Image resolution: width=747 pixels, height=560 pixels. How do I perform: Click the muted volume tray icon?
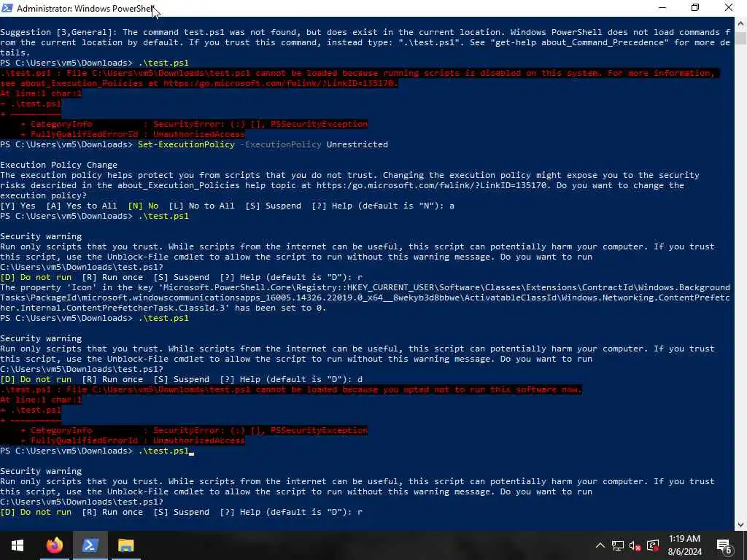tap(635, 545)
